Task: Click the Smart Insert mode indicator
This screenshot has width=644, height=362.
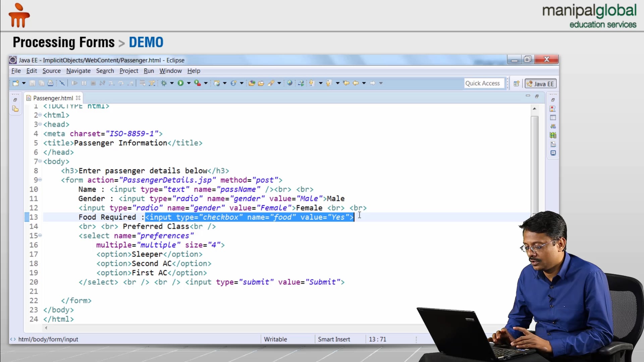Action: pos(334,339)
